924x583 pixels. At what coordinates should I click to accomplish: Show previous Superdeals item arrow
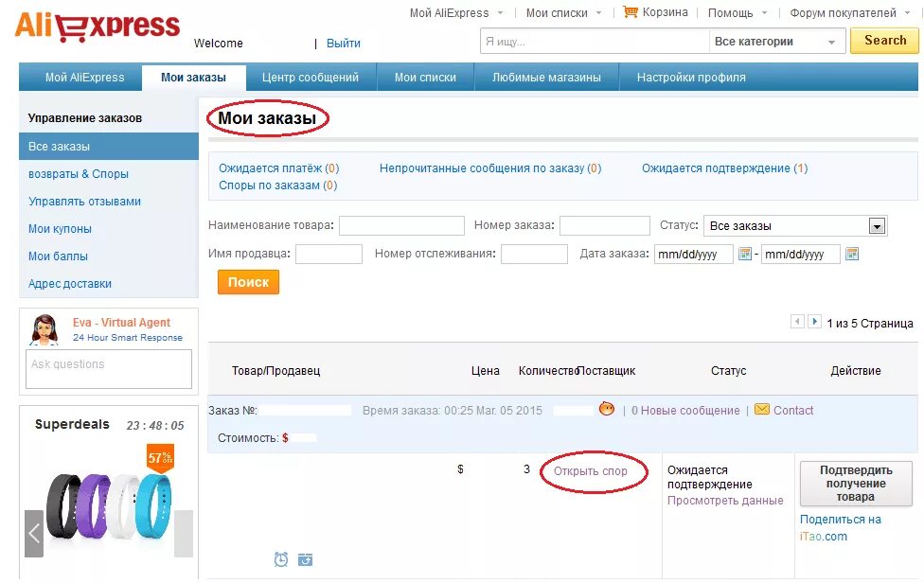34,534
